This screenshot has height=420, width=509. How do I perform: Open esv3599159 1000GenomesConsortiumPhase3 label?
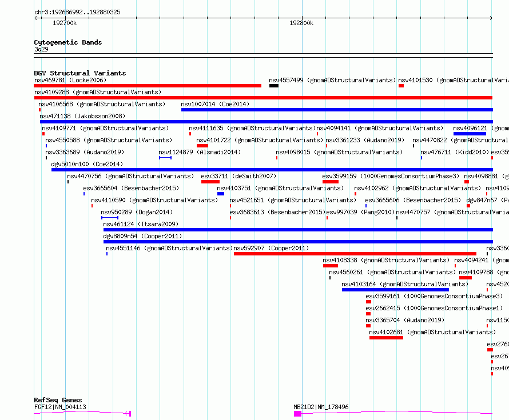(391, 176)
